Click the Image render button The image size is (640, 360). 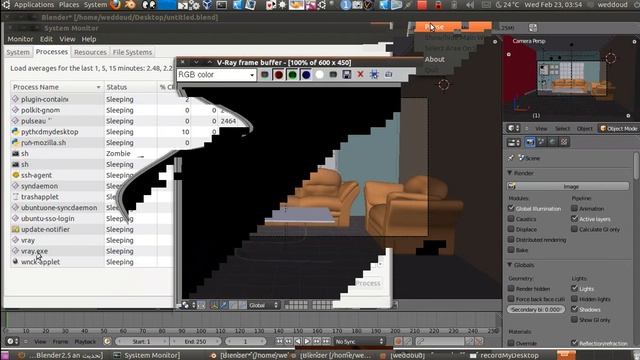568,186
